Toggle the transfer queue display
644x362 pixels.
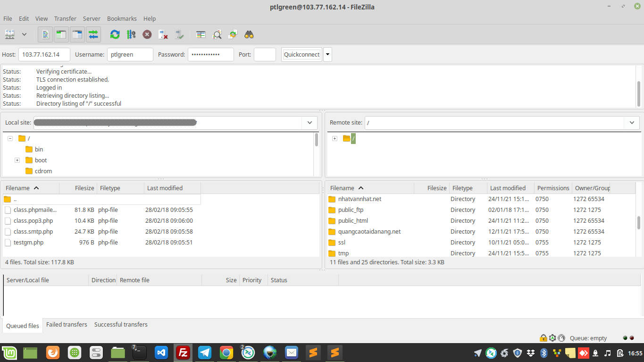coord(93,34)
